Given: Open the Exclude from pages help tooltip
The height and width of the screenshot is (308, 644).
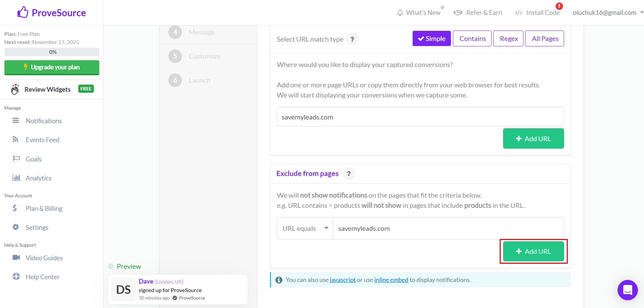Looking at the screenshot, I should pos(349,174).
